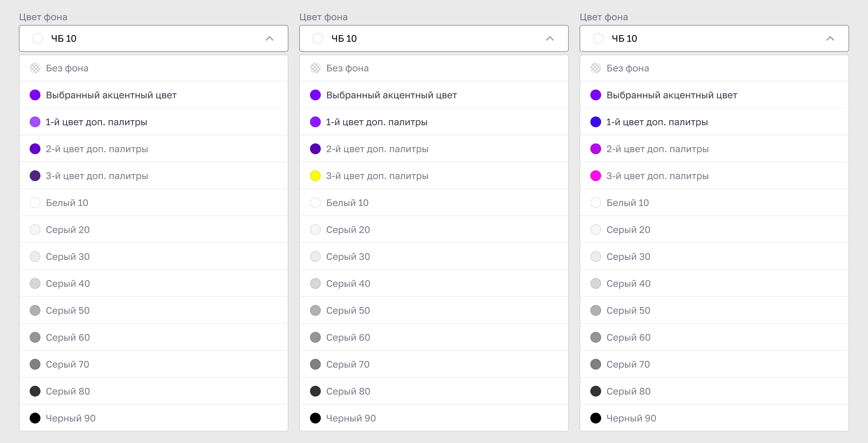Select Выбранный акцентный цвет in right list

pos(714,95)
